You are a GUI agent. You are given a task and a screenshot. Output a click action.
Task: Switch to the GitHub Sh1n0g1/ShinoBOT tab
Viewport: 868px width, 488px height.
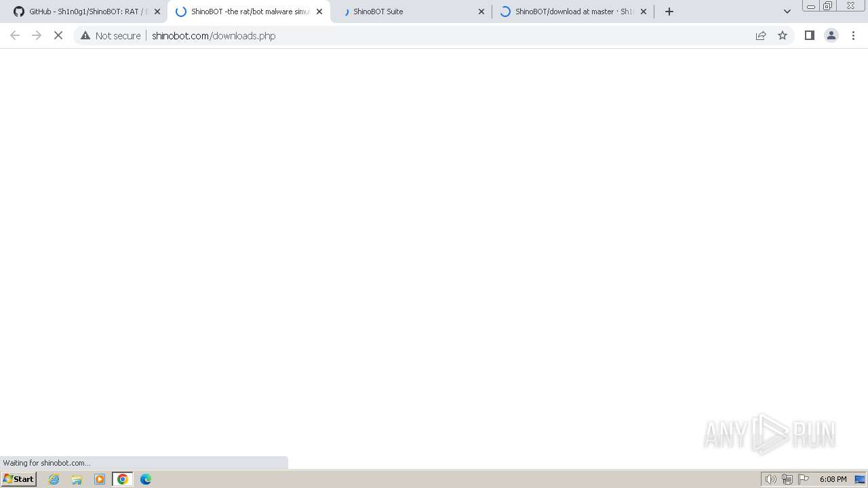point(86,12)
